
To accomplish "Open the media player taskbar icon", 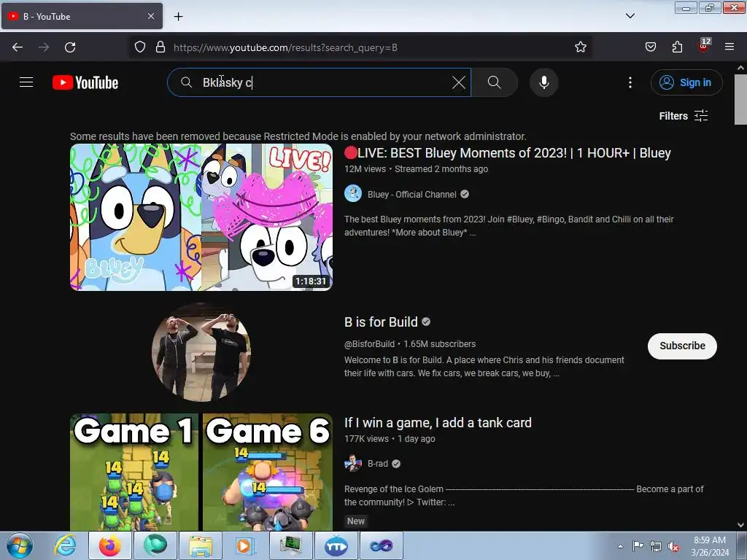I will [245, 545].
